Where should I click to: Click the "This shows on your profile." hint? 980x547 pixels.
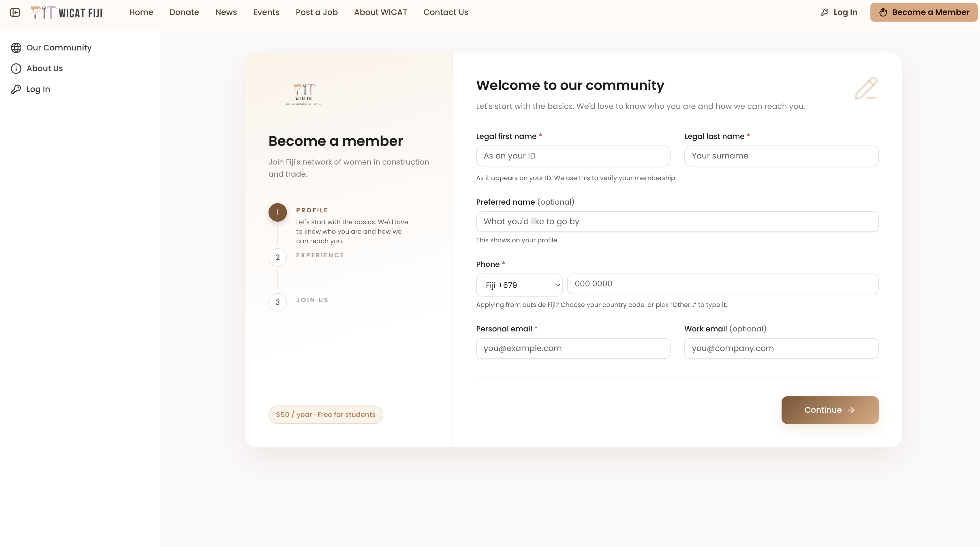pyautogui.click(x=517, y=240)
